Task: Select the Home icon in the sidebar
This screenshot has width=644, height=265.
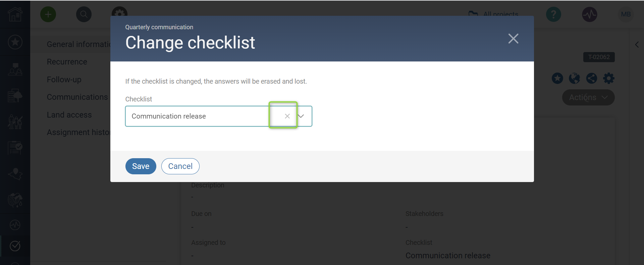Action: [15, 14]
